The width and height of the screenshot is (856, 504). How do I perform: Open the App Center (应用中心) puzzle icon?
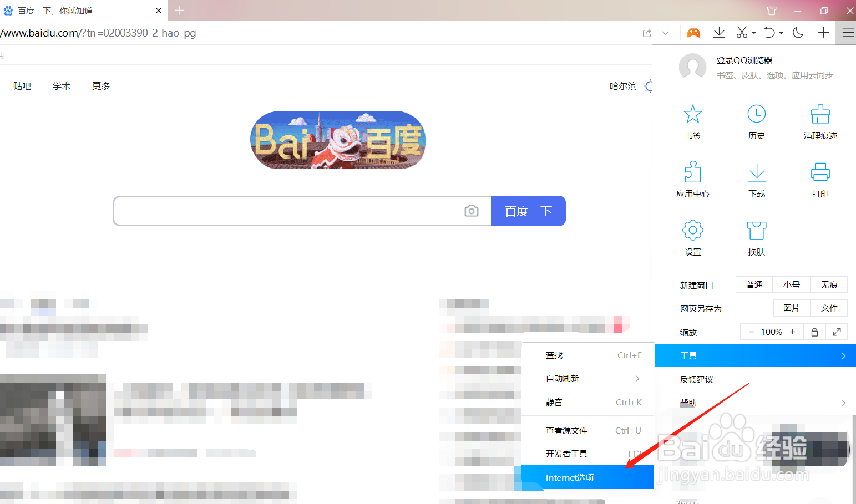(x=692, y=172)
